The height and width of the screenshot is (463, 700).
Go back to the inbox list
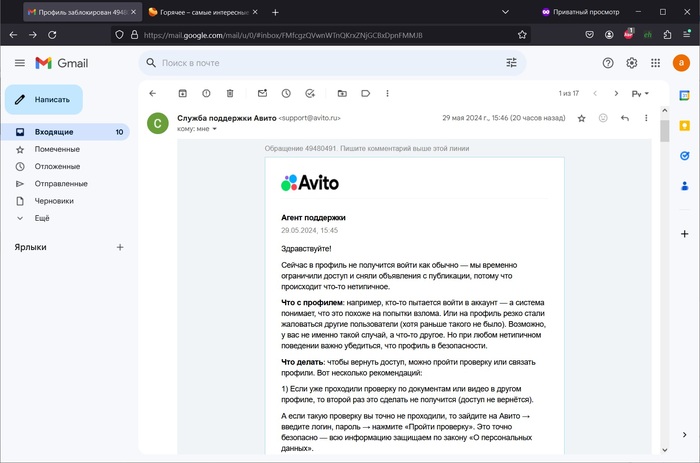[x=153, y=93]
